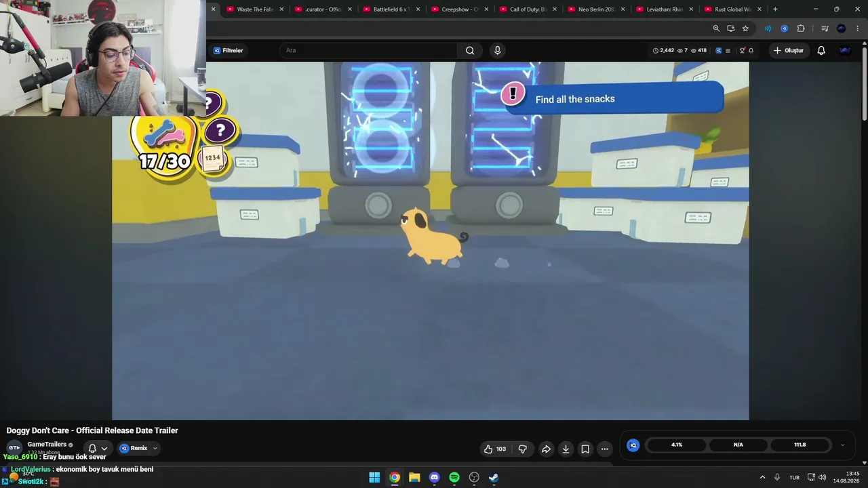The height and width of the screenshot is (488, 868).
Task: Expand the notification bell dropdown arrow
Action: coord(104,448)
